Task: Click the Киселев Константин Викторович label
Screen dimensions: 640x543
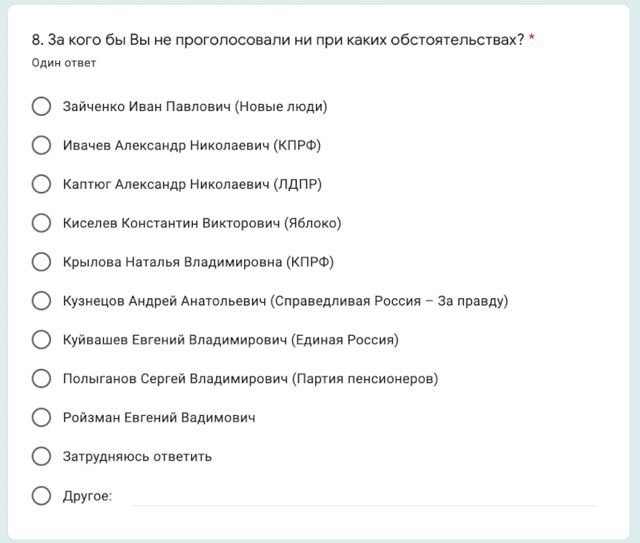Action: point(201,223)
